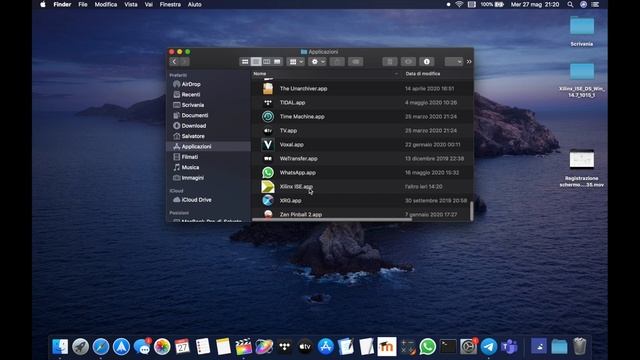
Task: Switch Finder to column view
Action: tap(267, 62)
